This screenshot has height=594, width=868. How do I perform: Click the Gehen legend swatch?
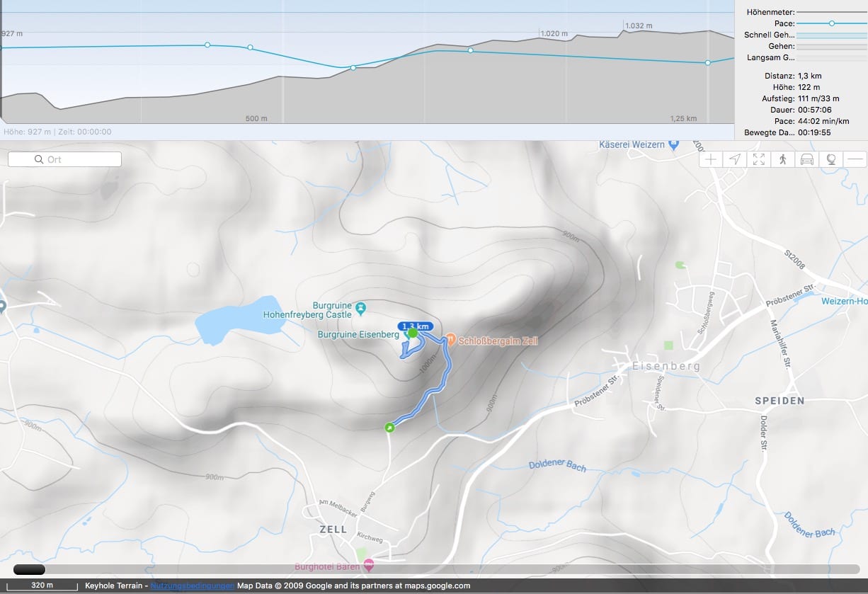click(831, 46)
